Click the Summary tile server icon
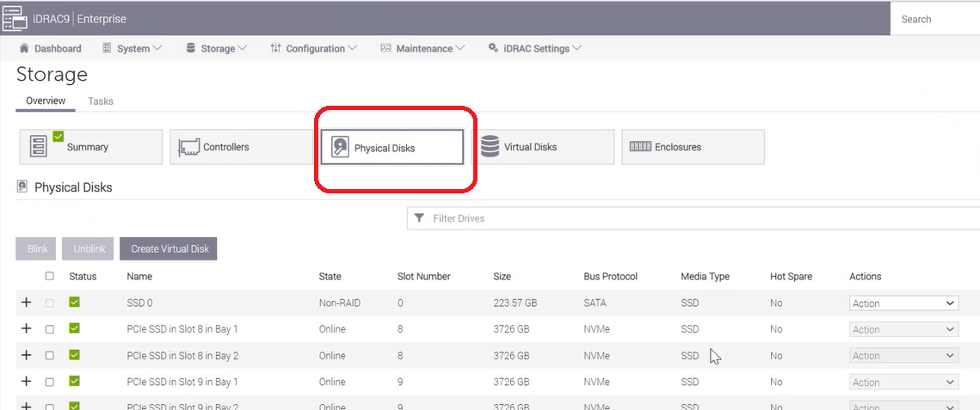980x410 pixels. [39, 147]
